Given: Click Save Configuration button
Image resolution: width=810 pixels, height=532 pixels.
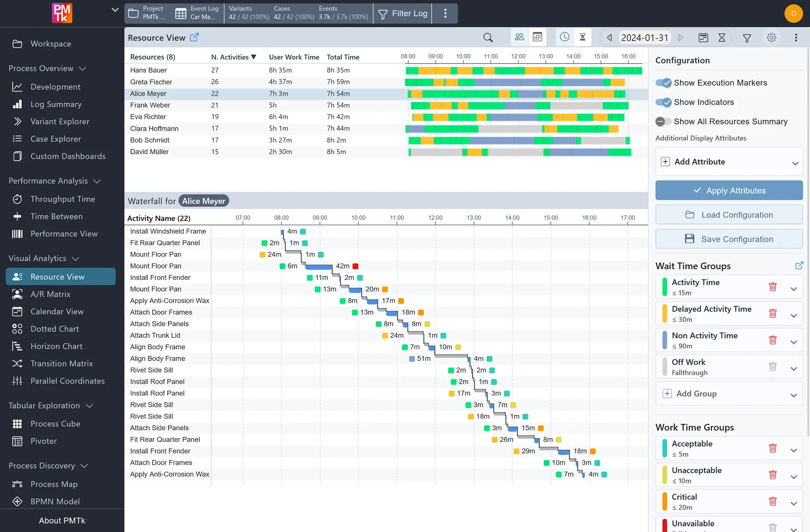Looking at the screenshot, I should [729, 239].
